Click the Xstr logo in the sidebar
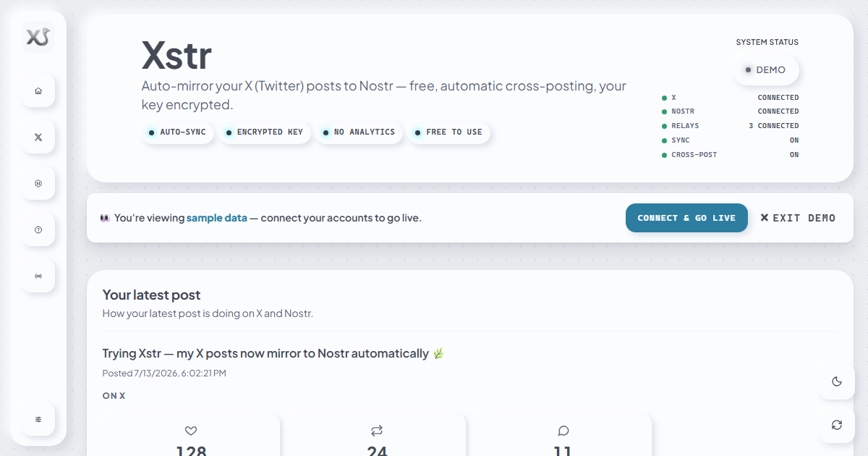Viewport: 868px width, 456px height. (x=38, y=37)
